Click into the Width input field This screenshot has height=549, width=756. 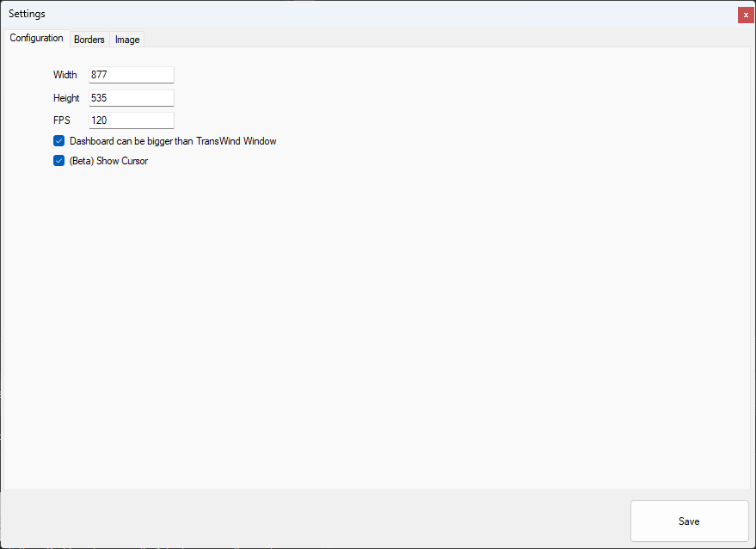[132, 75]
